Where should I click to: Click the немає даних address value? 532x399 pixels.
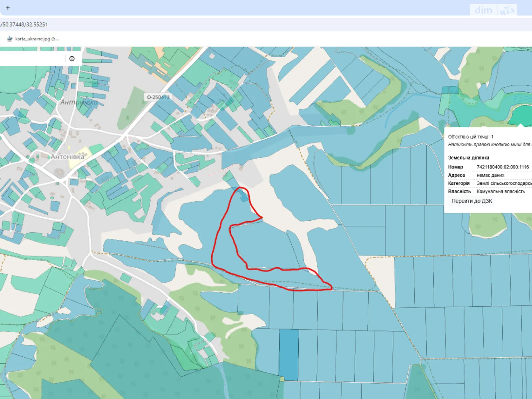490,175
